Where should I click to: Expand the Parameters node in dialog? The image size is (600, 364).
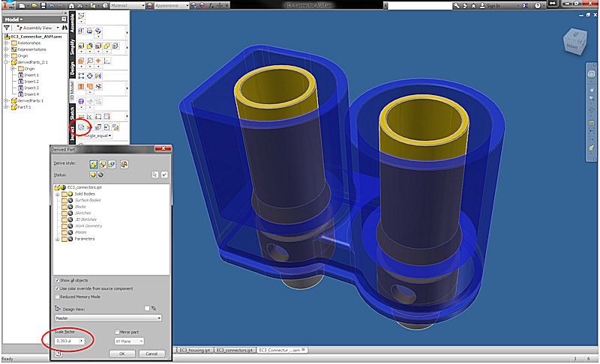pos(58,239)
